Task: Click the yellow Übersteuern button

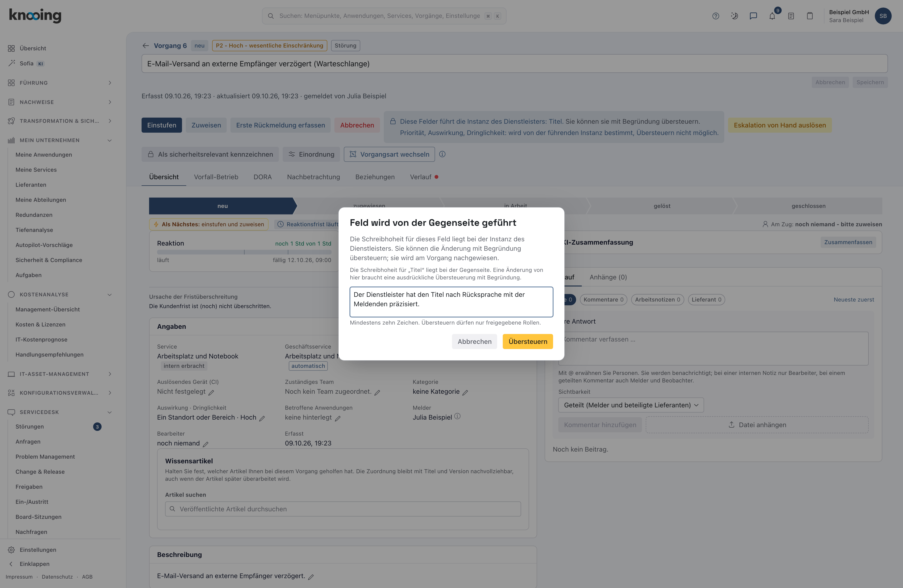Action: [x=528, y=342]
